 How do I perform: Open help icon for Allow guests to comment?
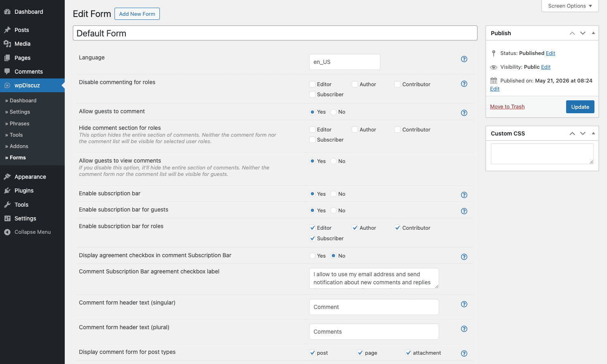(x=464, y=113)
